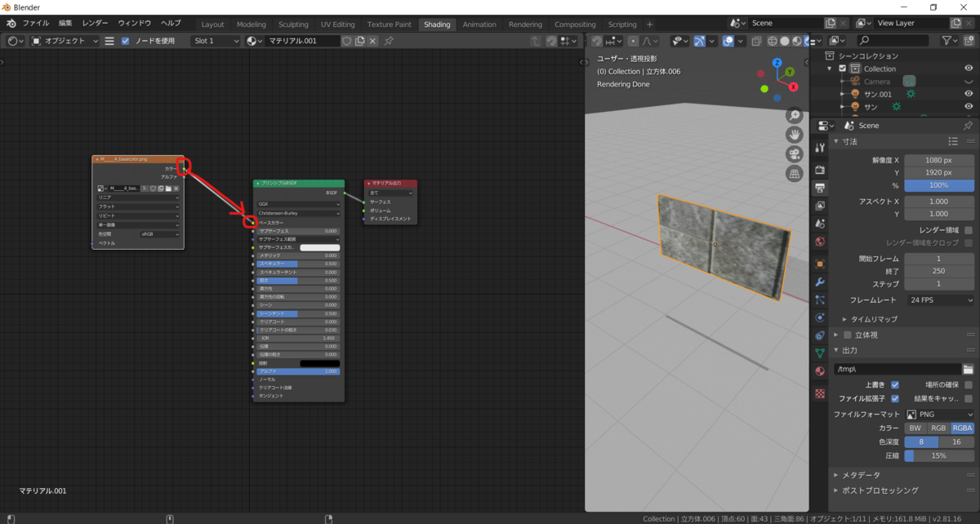Open the sRGB color space dropdown

(159, 234)
